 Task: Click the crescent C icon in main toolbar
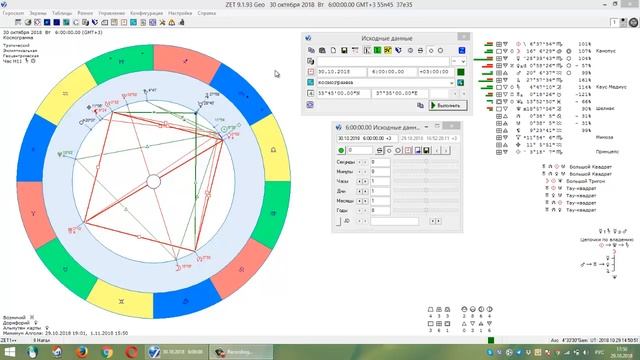[x=76, y=22]
